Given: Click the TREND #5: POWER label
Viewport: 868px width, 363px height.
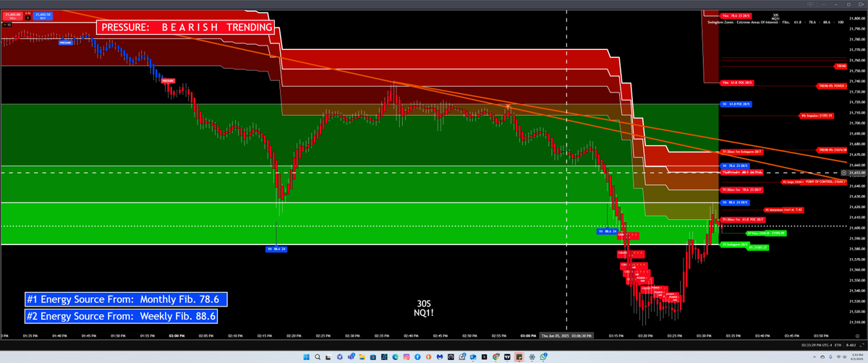Looking at the screenshot, I should click(x=832, y=86).
